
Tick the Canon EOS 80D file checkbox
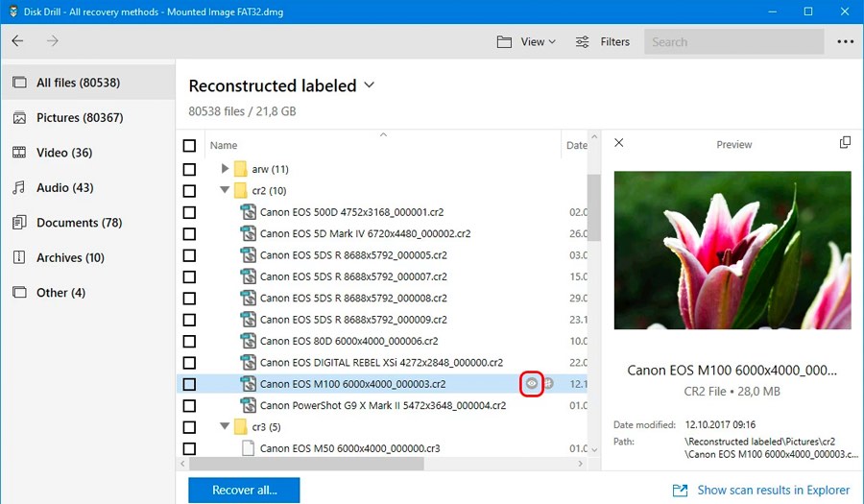click(x=189, y=341)
